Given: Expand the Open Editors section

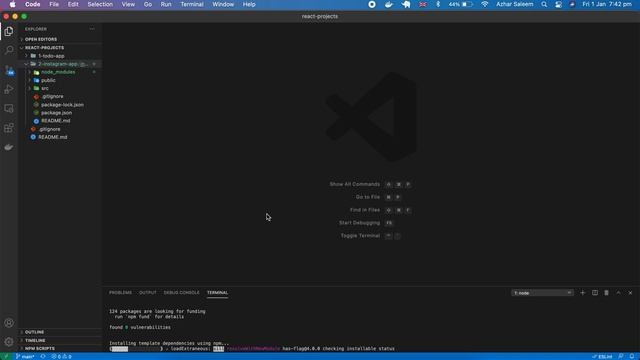Looking at the screenshot, I should click(60, 39).
